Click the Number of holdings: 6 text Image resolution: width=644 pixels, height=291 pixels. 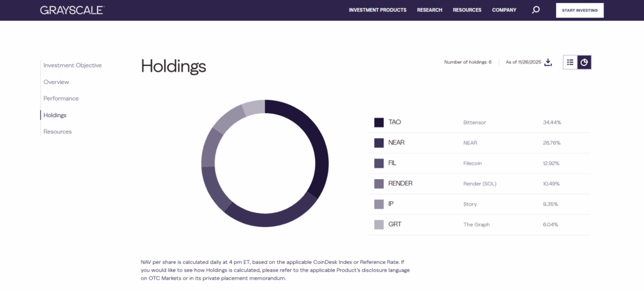point(468,62)
